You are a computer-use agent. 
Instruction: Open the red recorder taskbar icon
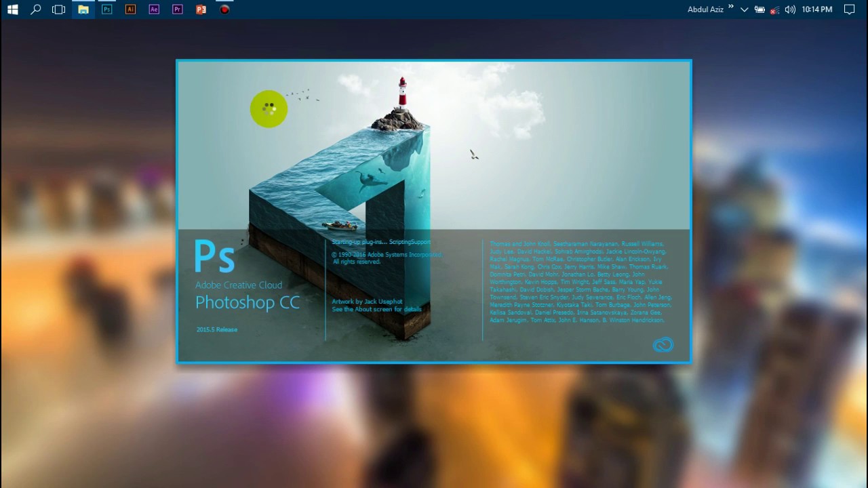pos(224,9)
